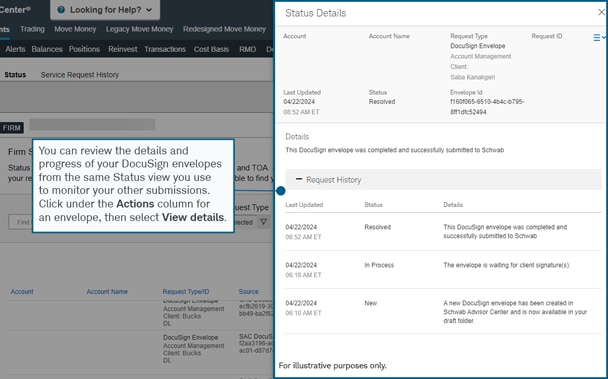Switch to Service Request History tab
This screenshot has width=608, height=379.
pos(79,75)
